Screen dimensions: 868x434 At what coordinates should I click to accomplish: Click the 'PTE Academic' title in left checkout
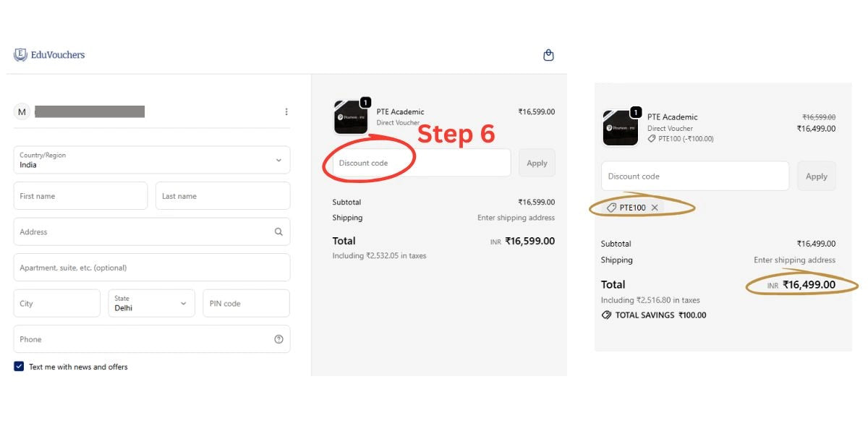(400, 112)
